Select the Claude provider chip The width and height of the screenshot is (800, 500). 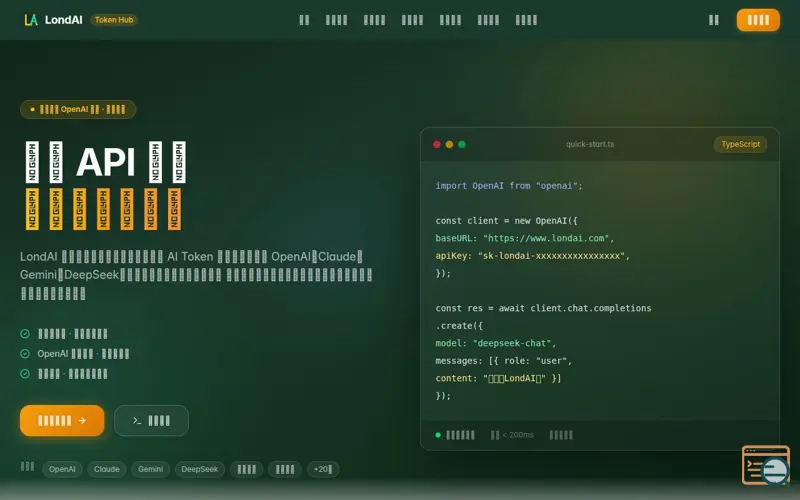[x=107, y=469]
